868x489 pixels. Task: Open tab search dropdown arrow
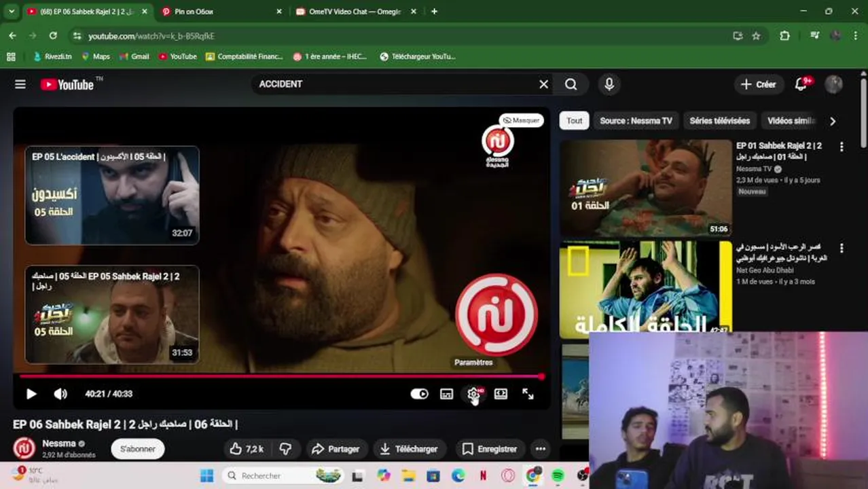coord(12,12)
